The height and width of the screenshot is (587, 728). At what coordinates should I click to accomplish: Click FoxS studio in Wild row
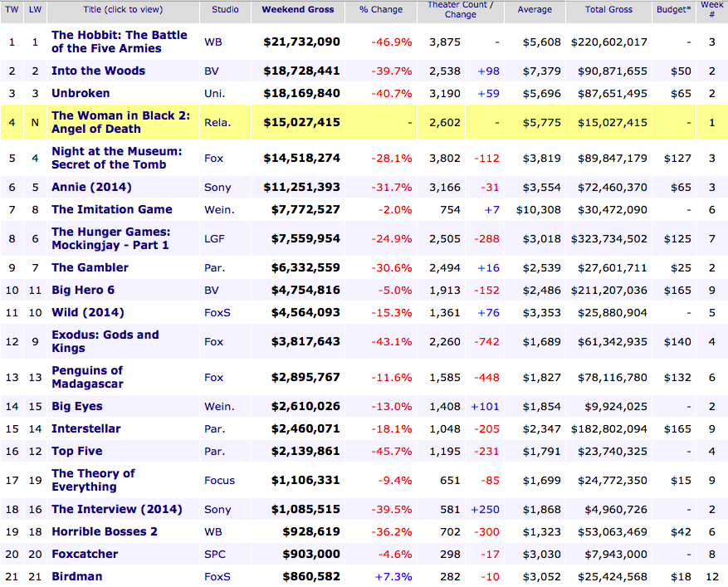pos(217,312)
